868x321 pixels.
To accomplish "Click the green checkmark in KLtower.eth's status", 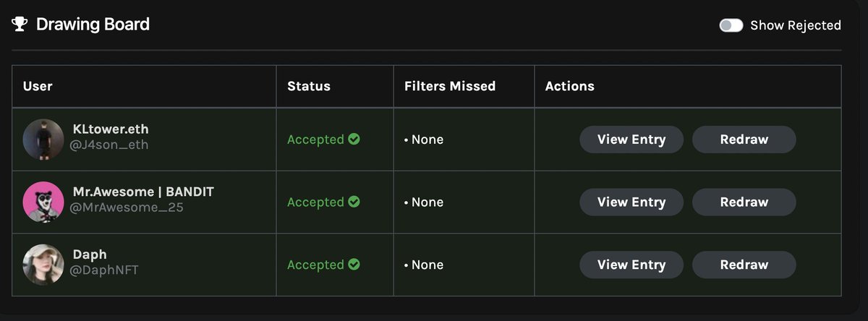I will [354, 140].
